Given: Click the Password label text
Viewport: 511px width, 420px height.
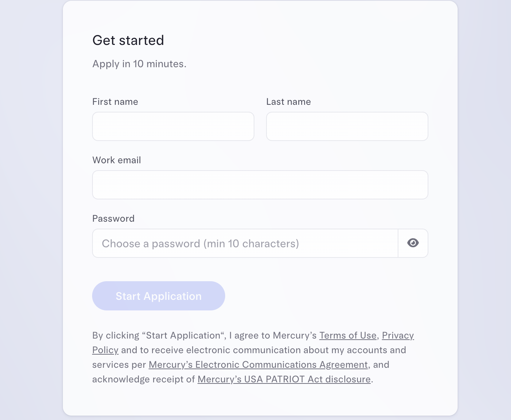Looking at the screenshot, I should coord(113,218).
